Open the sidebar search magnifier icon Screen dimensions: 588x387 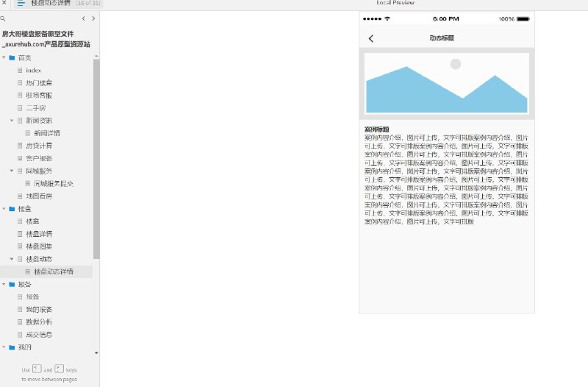tap(3, 18)
